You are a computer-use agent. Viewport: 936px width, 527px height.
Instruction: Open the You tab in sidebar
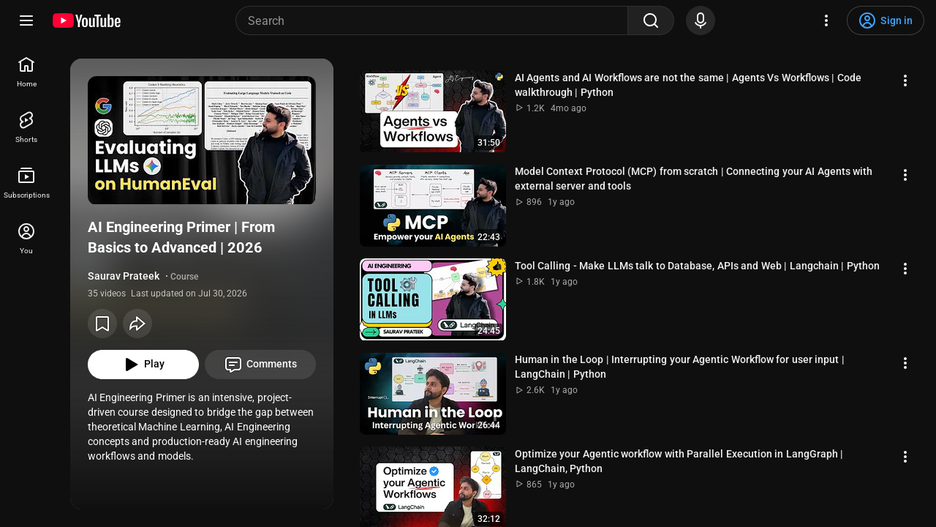click(26, 238)
